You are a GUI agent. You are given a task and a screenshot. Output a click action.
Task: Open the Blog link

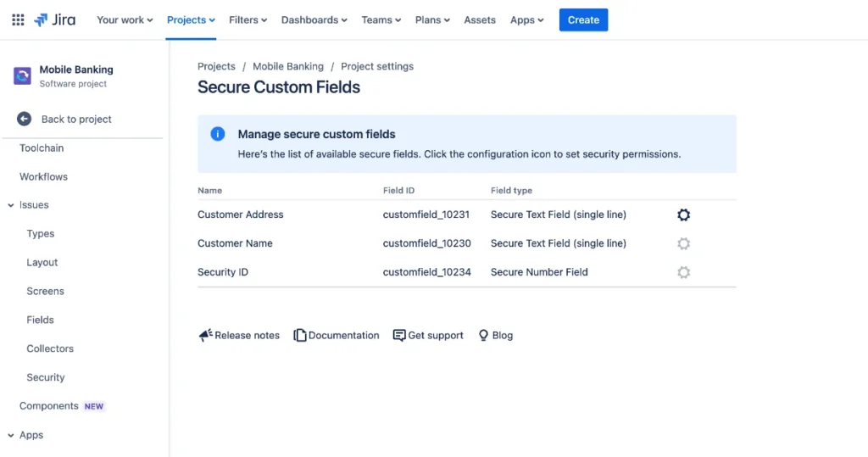point(495,336)
